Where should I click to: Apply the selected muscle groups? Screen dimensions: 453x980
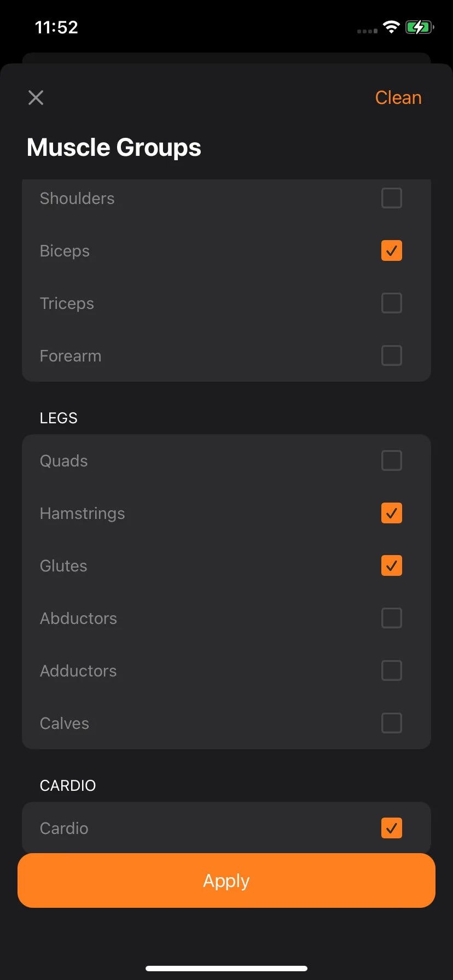click(x=226, y=880)
